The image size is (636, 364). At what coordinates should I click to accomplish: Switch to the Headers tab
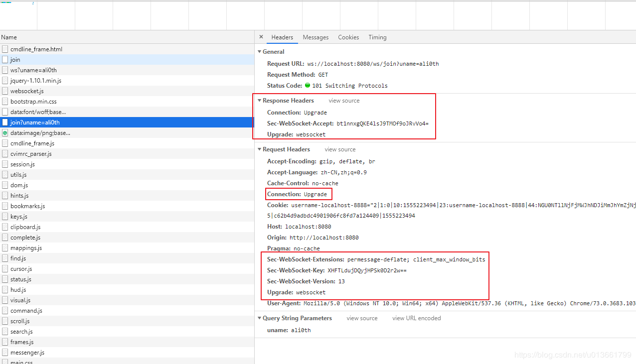[x=282, y=37]
